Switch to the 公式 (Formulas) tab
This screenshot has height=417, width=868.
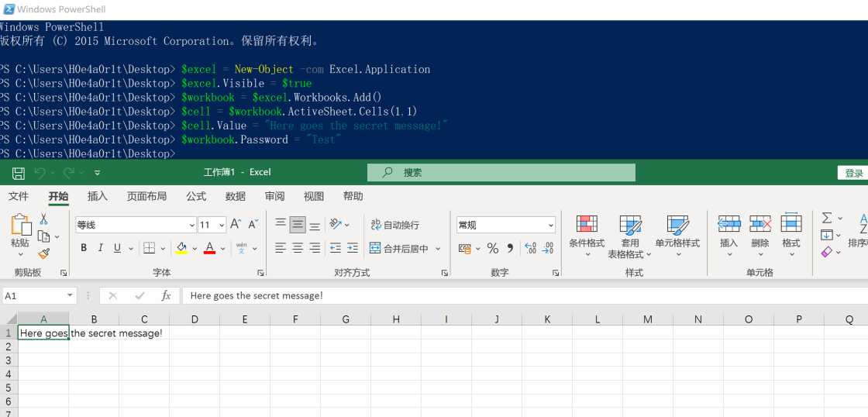pyautogui.click(x=196, y=196)
